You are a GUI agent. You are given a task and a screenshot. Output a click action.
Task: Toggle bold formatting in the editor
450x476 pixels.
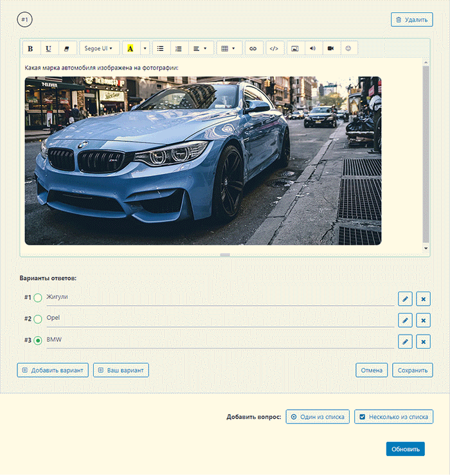coord(31,49)
